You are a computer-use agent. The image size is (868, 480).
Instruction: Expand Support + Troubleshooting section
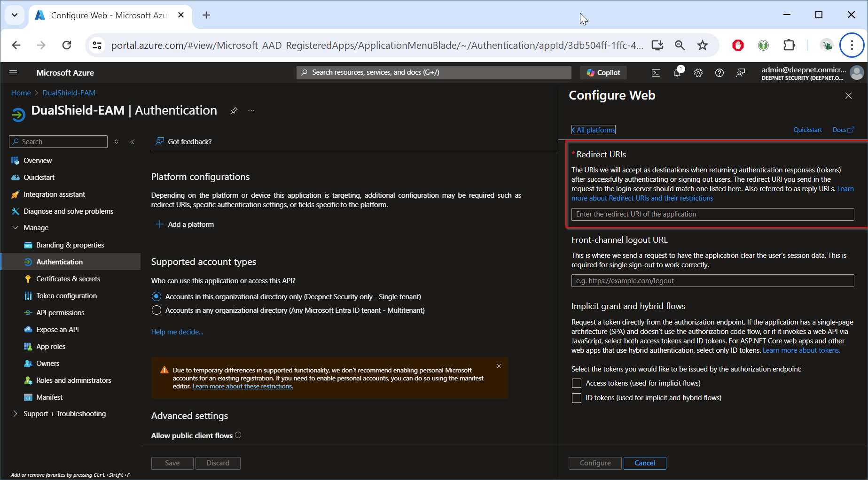click(x=15, y=414)
